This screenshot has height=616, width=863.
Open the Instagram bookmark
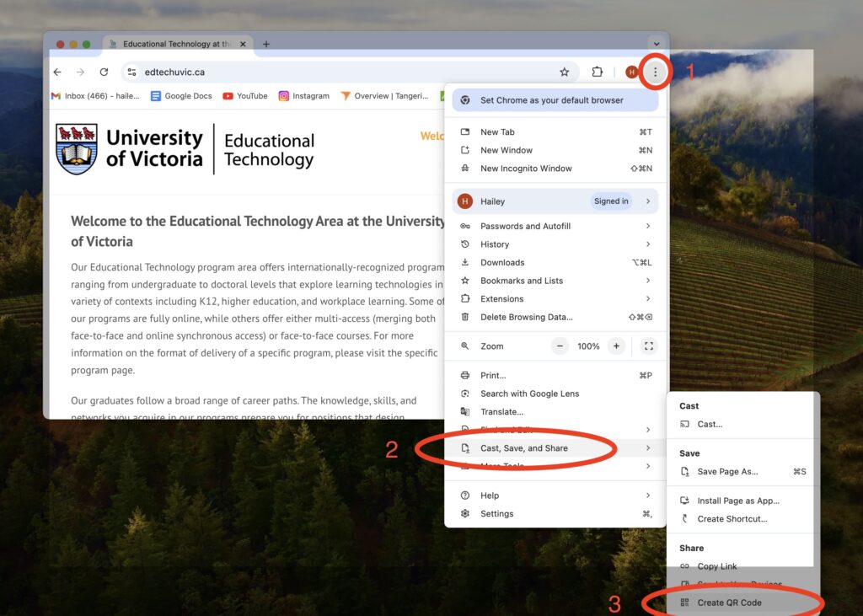coord(303,96)
